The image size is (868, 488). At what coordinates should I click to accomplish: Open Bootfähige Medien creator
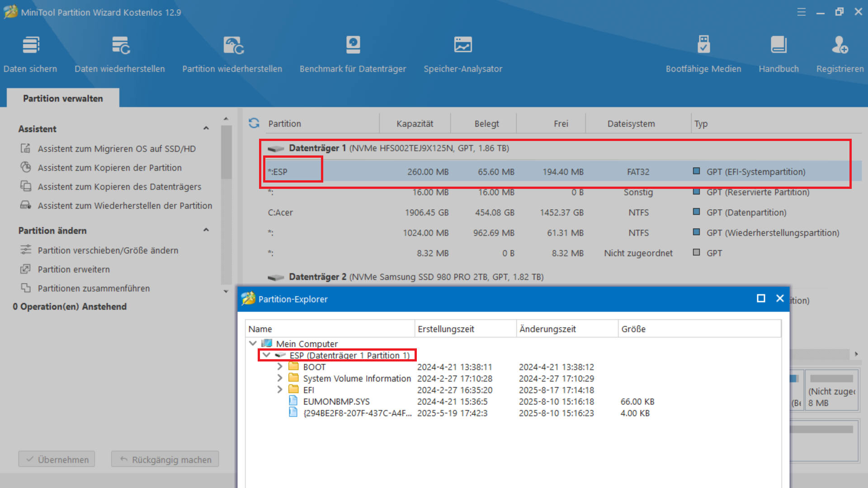pyautogui.click(x=703, y=53)
